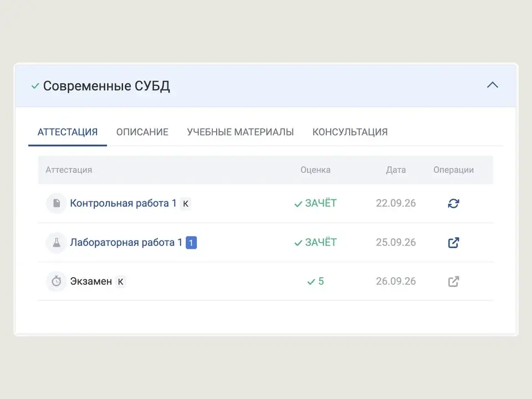The height and width of the screenshot is (399, 532).
Task: Open external link icon for Лабораторная работа 1
Action: [454, 242]
